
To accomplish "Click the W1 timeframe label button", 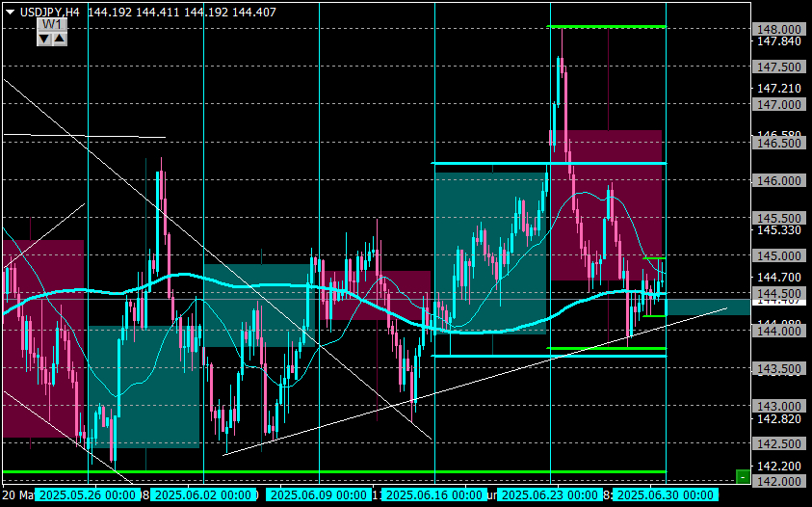I will pyautogui.click(x=52, y=24).
